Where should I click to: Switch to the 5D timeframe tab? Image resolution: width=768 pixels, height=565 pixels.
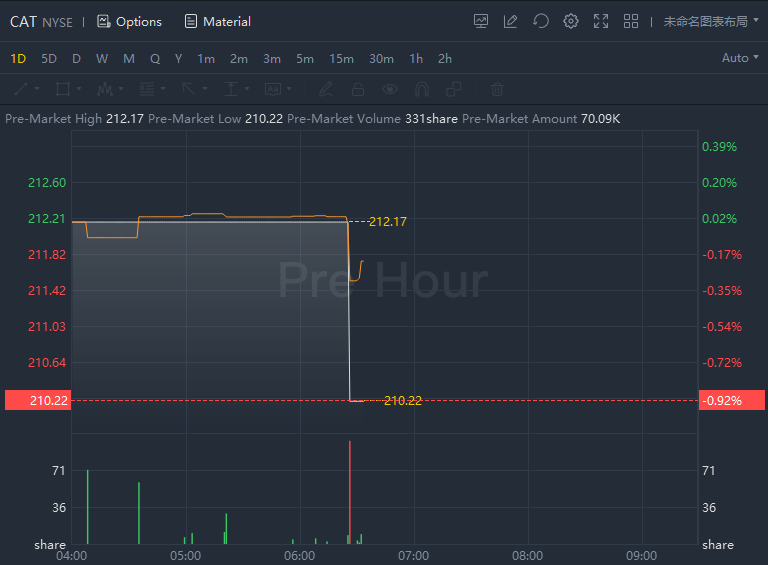[x=49, y=58]
